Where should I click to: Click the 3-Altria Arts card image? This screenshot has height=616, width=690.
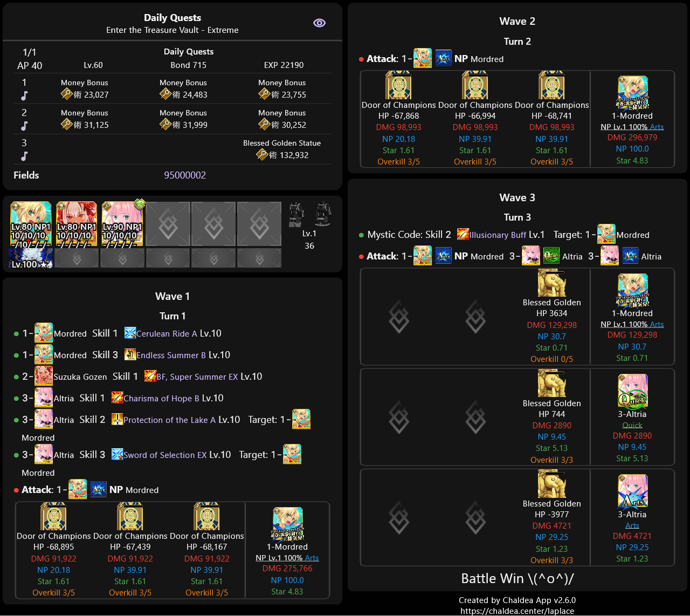(632, 491)
